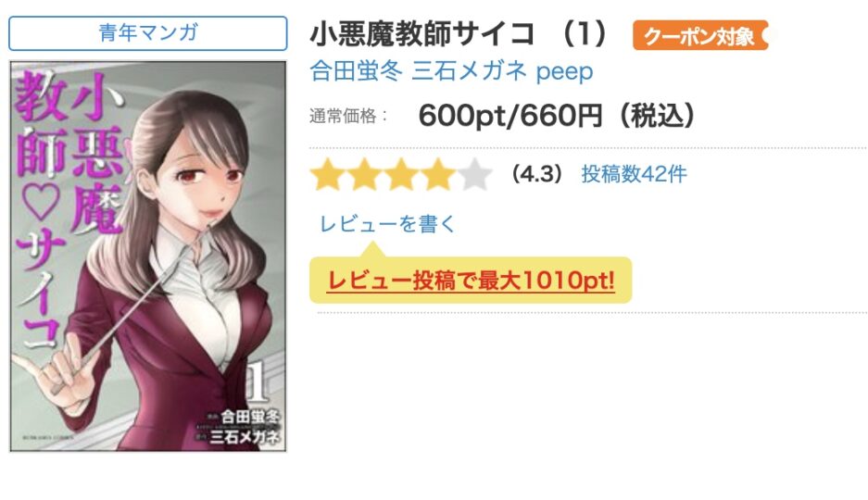Open the レビューを書く link
The height and width of the screenshot is (500, 868).
387,223
